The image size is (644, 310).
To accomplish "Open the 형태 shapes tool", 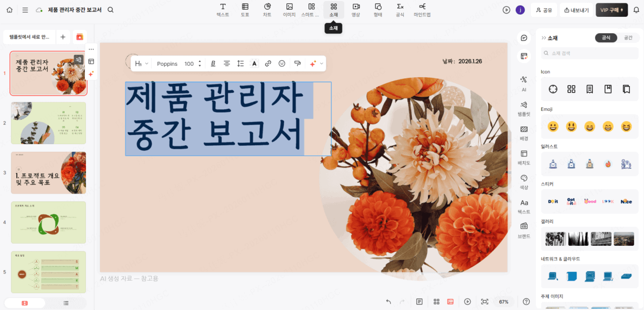I will (378, 10).
